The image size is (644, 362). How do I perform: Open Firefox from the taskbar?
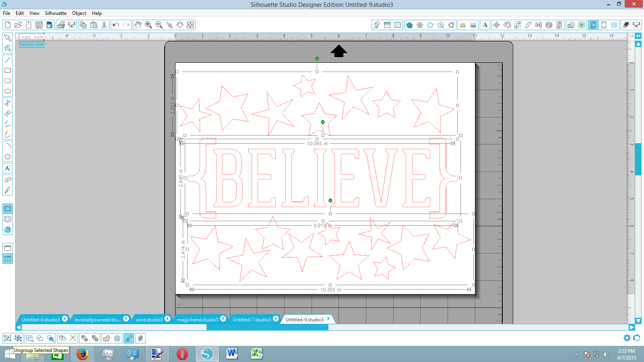point(83,354)
